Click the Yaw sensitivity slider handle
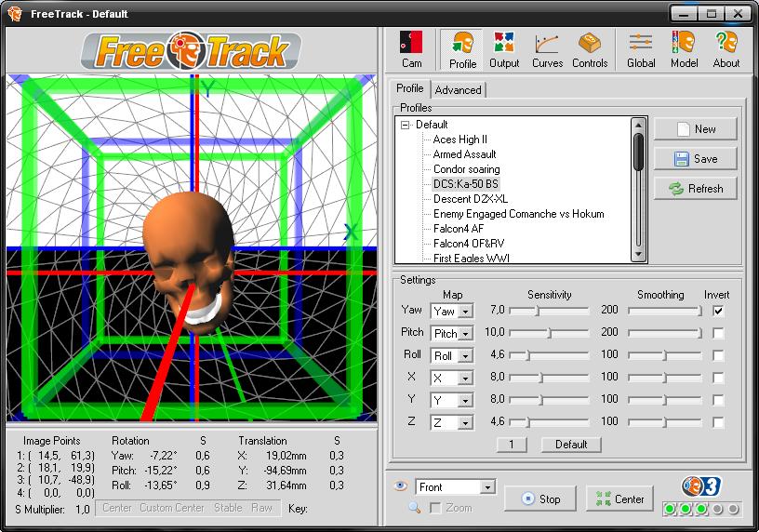 click(x=538, y=311)
